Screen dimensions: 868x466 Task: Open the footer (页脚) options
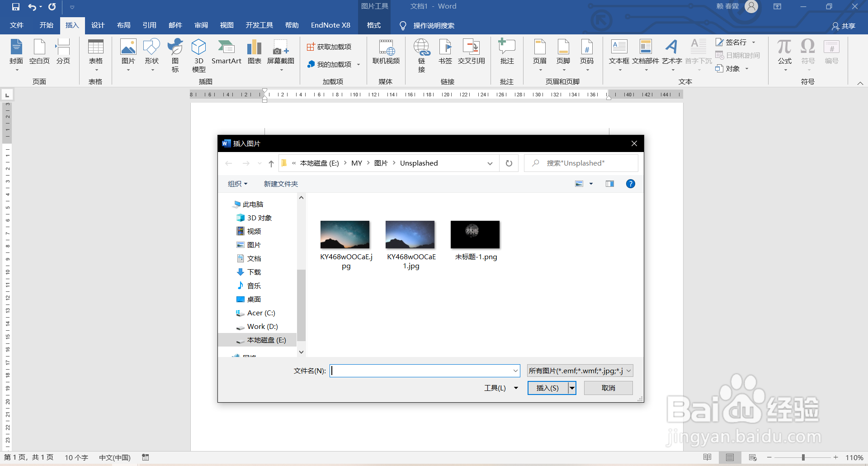click(563, 55)
